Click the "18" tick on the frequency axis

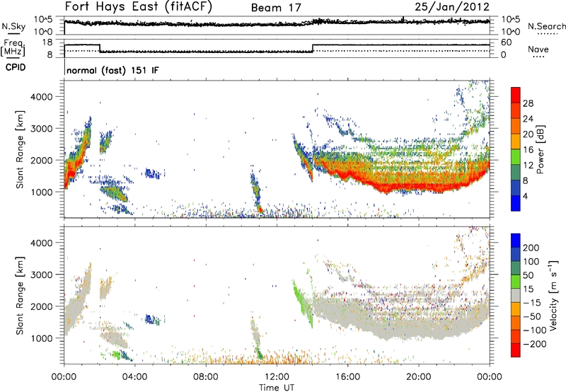47,42
